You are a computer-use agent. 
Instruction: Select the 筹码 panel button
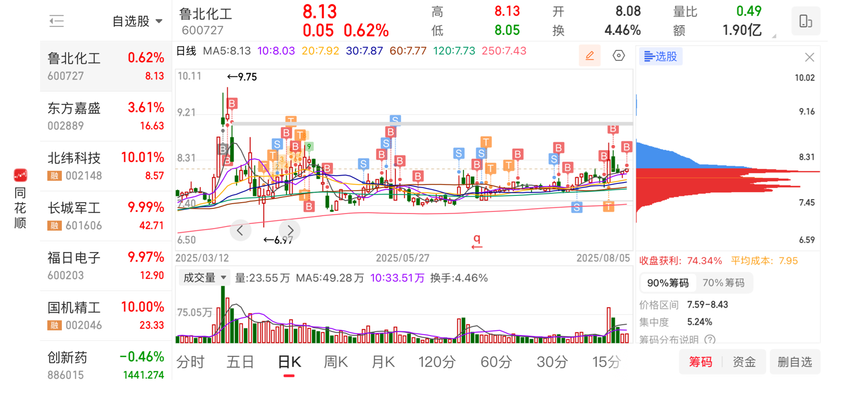[701, 362]
